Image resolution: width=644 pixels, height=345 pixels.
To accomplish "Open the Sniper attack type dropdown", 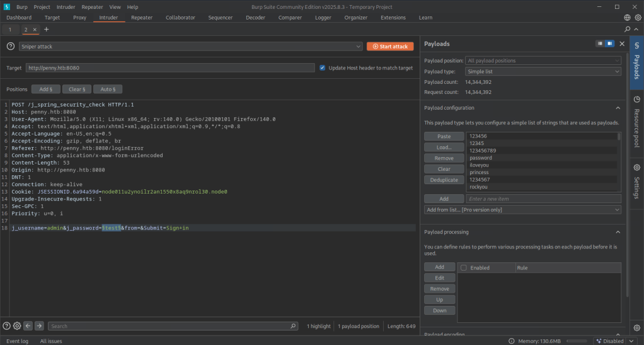I will (x=190, y=46).
